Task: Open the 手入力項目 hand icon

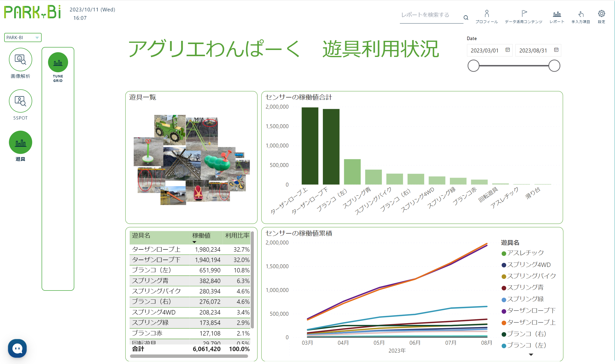Action: [581, 14]
